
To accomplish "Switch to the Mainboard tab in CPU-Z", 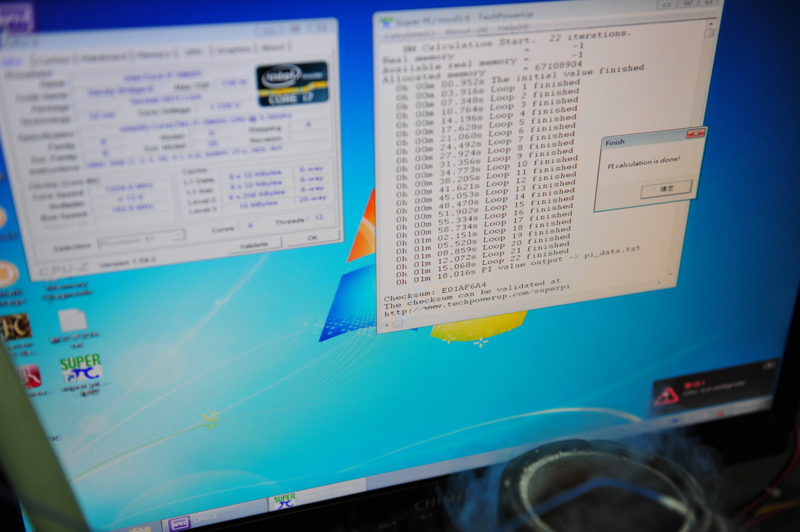I will click(x=103, y=57).
